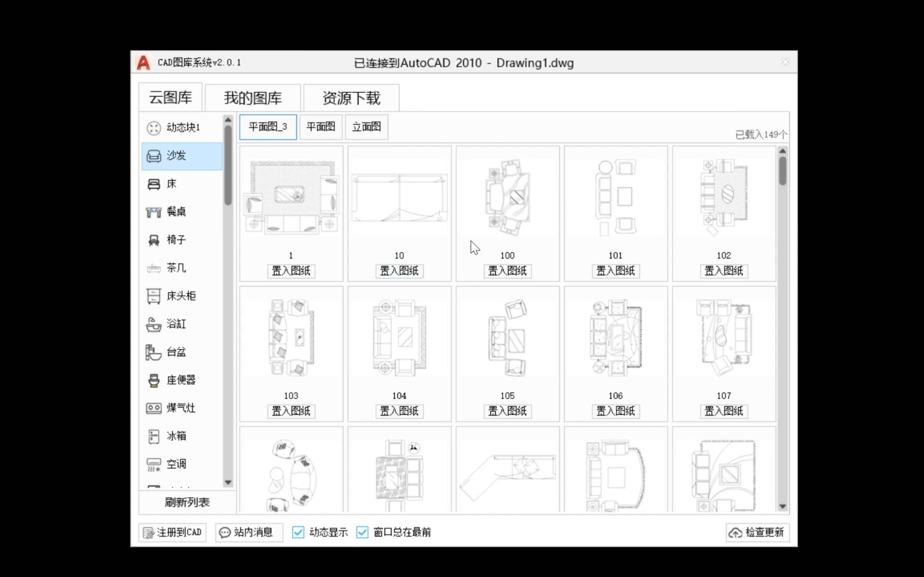The width and height of the screenshot is (924, 577).
Task: Click 置入图纸 under block 107
Action: coord(724,411)
